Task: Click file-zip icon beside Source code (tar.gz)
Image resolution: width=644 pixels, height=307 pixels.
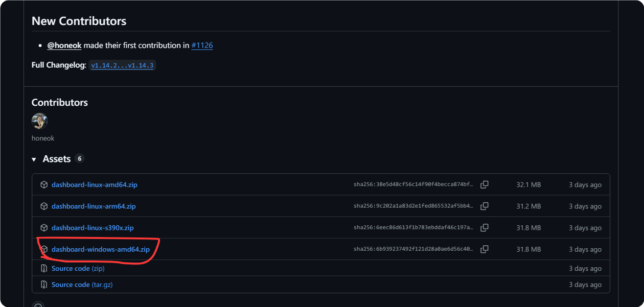Action: (x=44, y=284)
